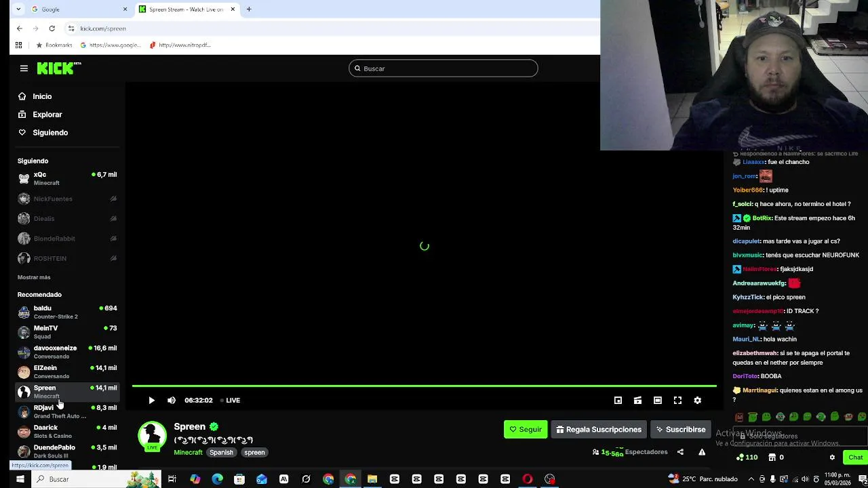The image size is (868, 488).
Task: Open xQc channel in Siguiendo list
Action: pos(67,178)
